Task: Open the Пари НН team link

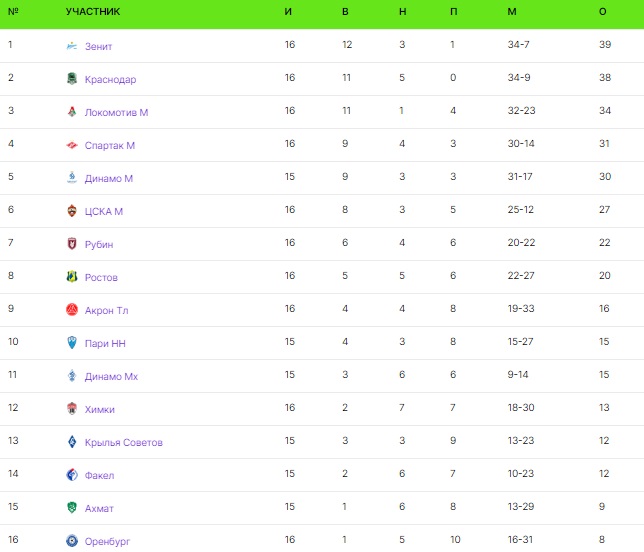Action: pos(105,343)
